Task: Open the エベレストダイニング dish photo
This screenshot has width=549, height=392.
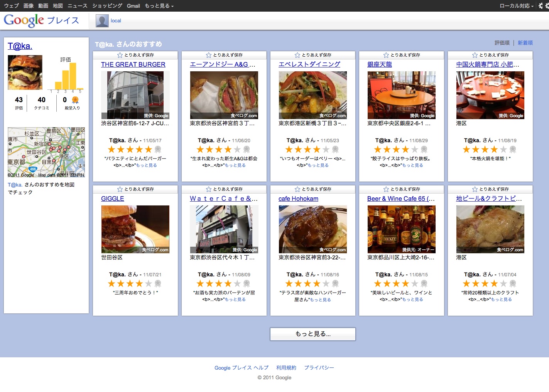Action: click(x=313, y=95)
